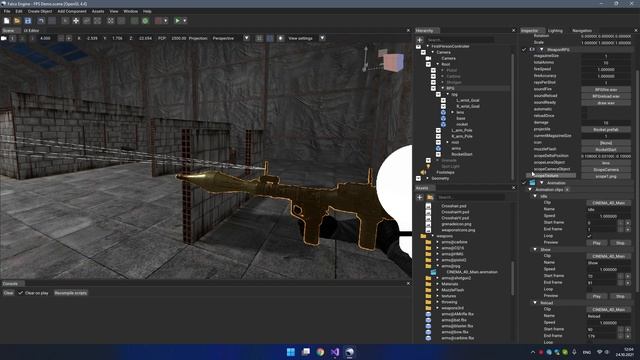
Task: Disable Loop checkbox for Idle clip
Action: [589, 236]
